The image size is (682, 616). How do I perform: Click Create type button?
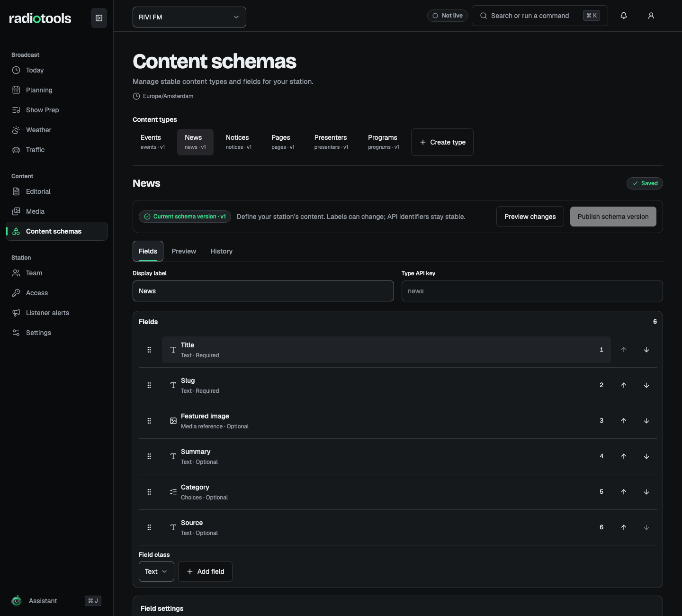[x=442, y=142]
